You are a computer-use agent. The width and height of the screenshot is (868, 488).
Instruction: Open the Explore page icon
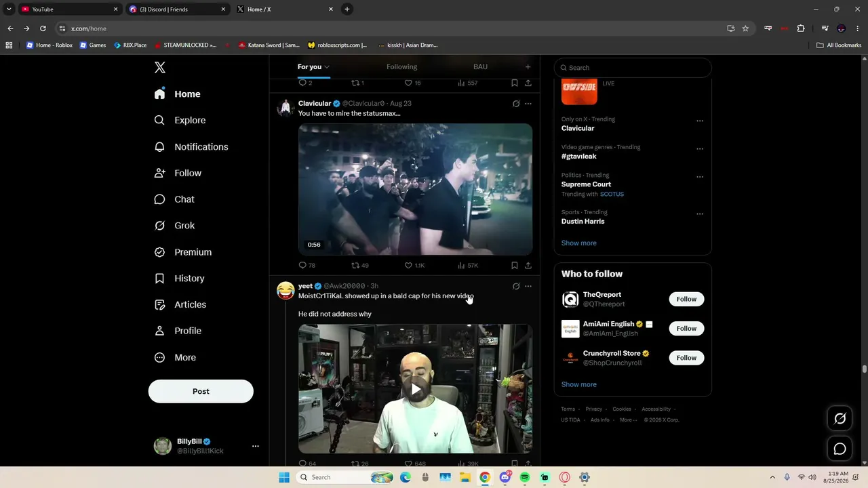(x=159, y=120)
